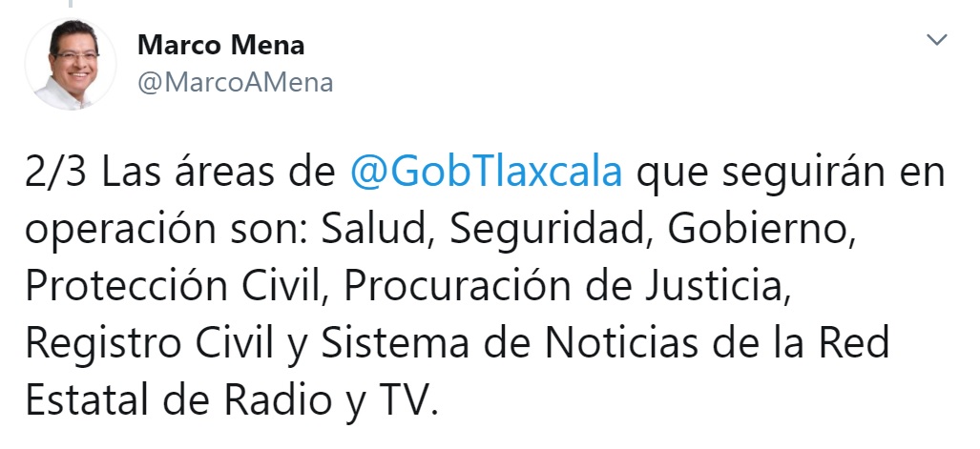Expand the tweet options chevron
980x449 pixels.
(x=936, y=41)
